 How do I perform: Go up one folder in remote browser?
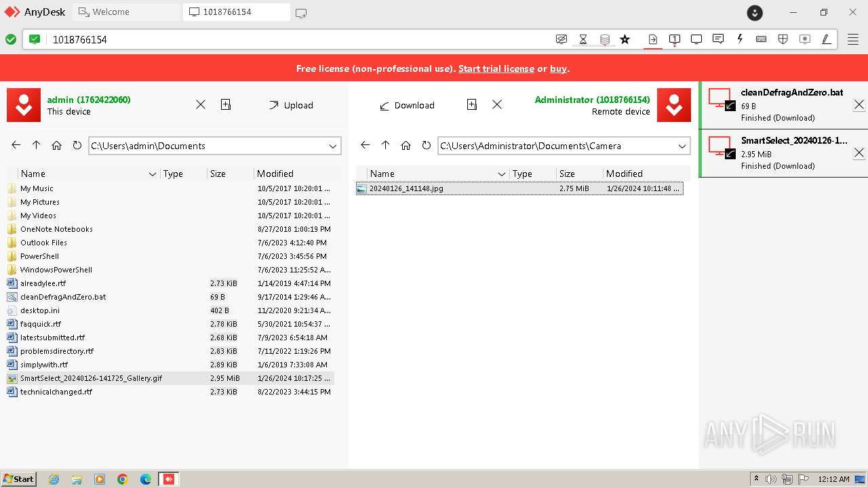(x=386, y=145)
